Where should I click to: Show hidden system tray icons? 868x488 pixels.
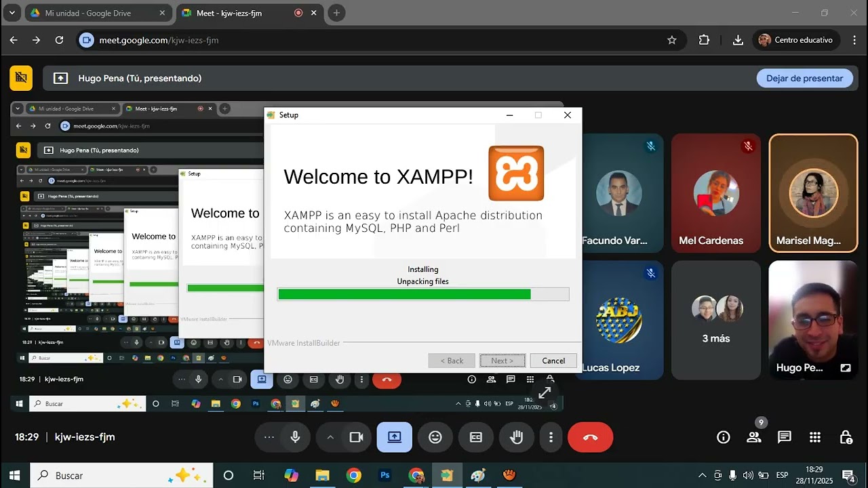[702, 475]
